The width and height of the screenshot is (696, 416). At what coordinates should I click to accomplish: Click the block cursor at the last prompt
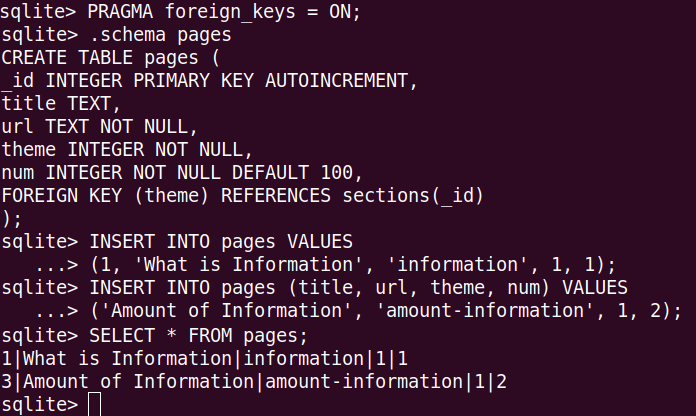click(x=94, y=405)
